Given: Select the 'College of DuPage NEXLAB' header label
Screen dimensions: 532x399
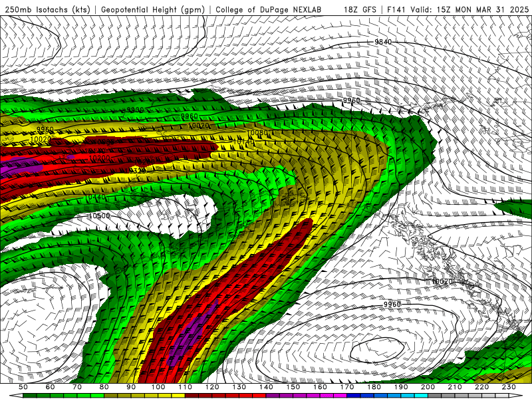Looking at the screenshot, I should pyautogui.click(x=269, y=10).
